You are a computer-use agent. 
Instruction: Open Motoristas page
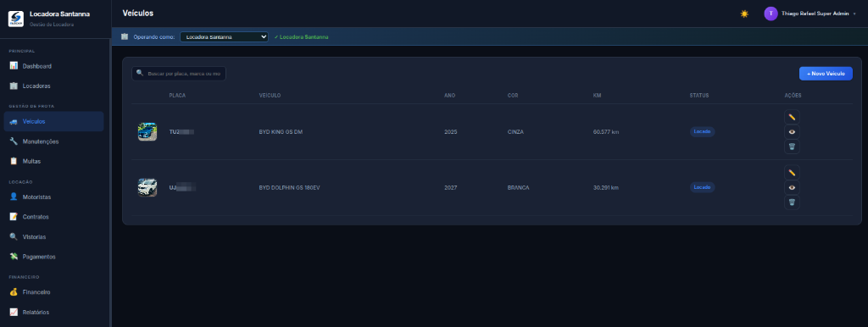click(53, 197)
